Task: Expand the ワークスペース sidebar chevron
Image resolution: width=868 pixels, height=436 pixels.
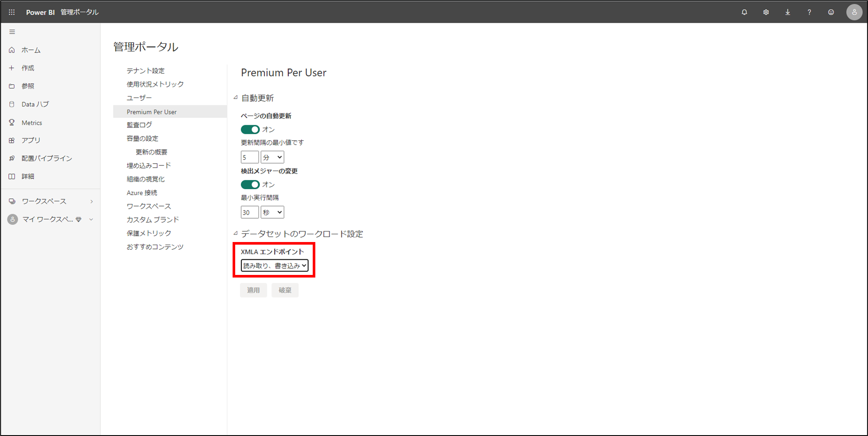Action: point(91,201)
